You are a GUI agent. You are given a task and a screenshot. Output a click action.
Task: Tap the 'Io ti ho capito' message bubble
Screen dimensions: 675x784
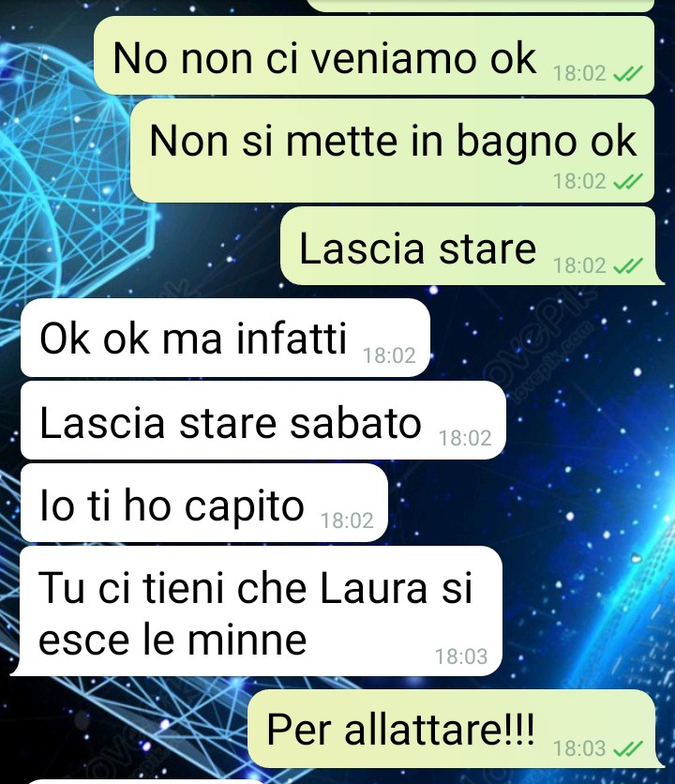point(204,503)
